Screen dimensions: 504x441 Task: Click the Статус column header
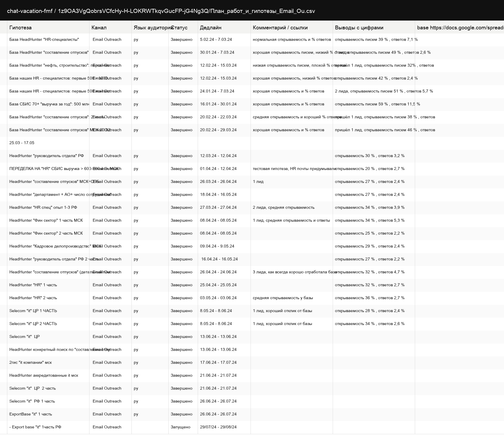(179, 28)
